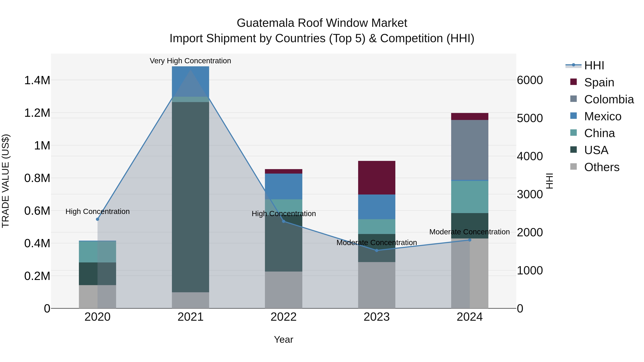Click the 2020 HHI data point marker
Image resolution: width=644 pixels, height=362 pixels.
tap(97, 219)
